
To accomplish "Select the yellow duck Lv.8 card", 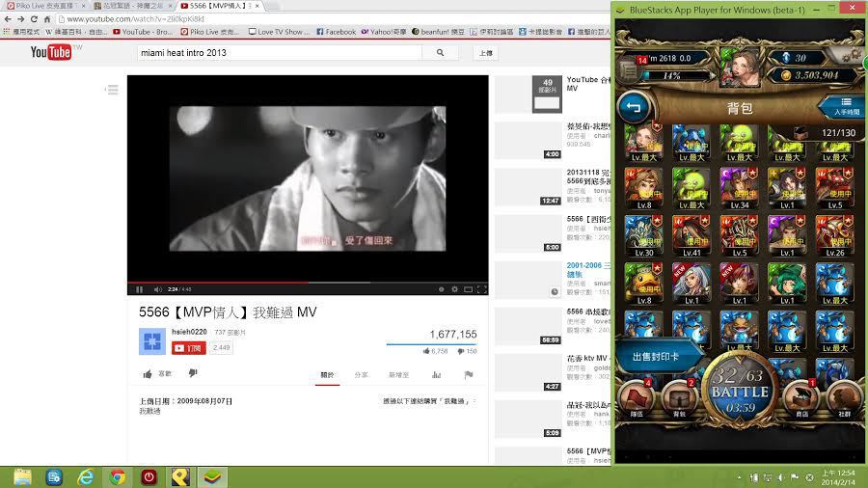I will [644, 284].
